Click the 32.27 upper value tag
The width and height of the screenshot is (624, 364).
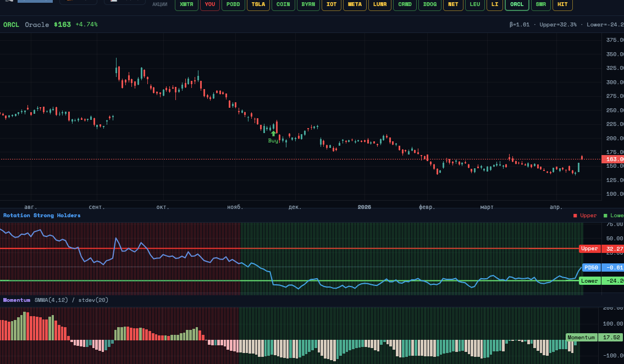(x=613, y=249)
